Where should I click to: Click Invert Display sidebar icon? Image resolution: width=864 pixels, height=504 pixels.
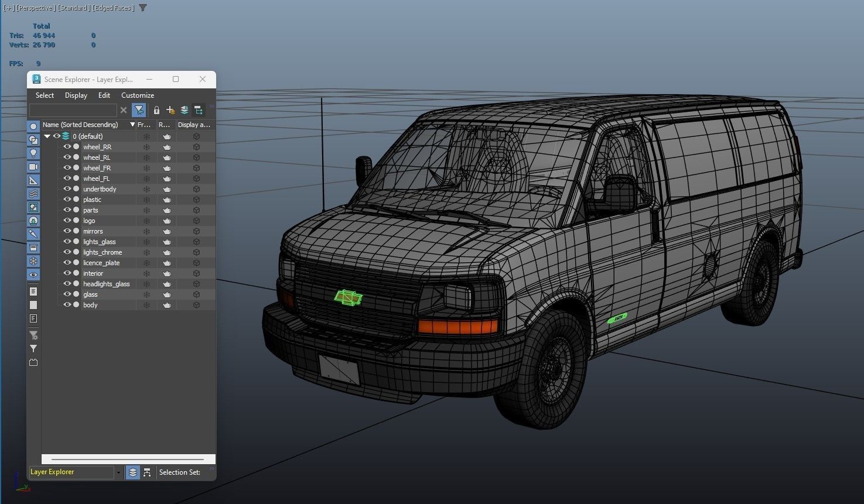[33, 318]
